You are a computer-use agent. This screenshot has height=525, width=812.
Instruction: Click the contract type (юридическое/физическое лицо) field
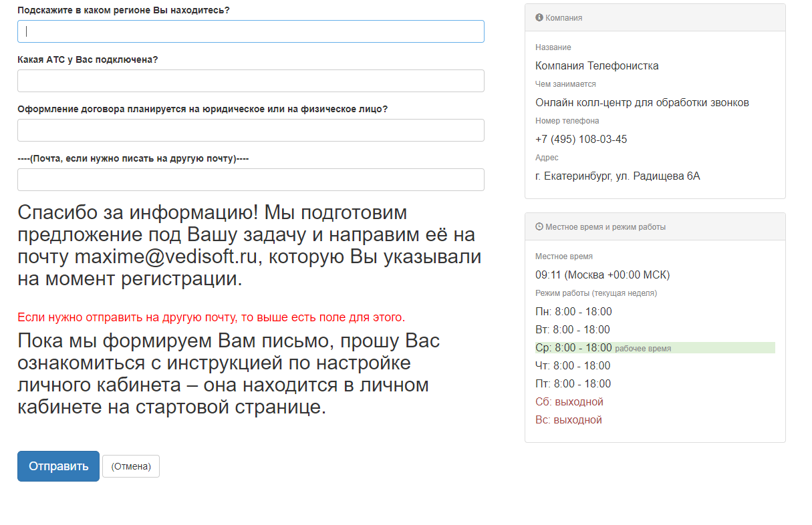tap(251, 130)
